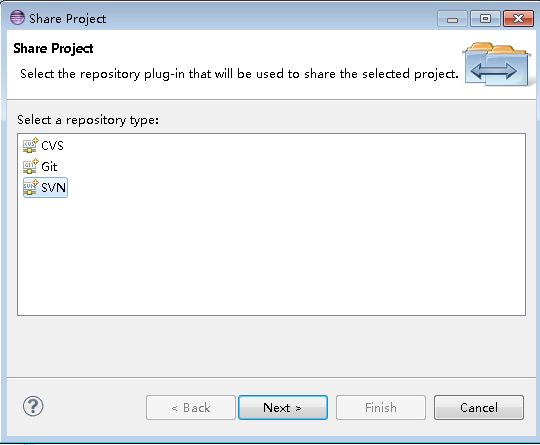Proceed with the Next button
This screenshot has height=445, width=540.
click(x=283, y=407)
